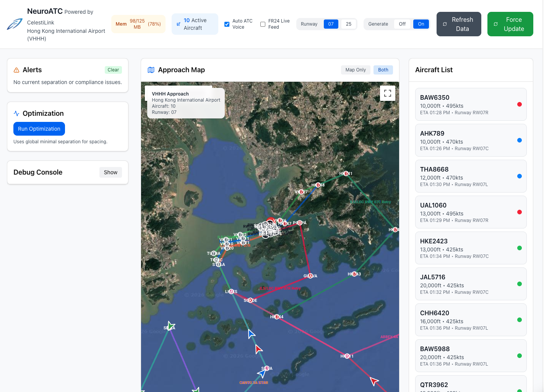Click the airplane icon in Active Aircraft badge

click(178, 24)
